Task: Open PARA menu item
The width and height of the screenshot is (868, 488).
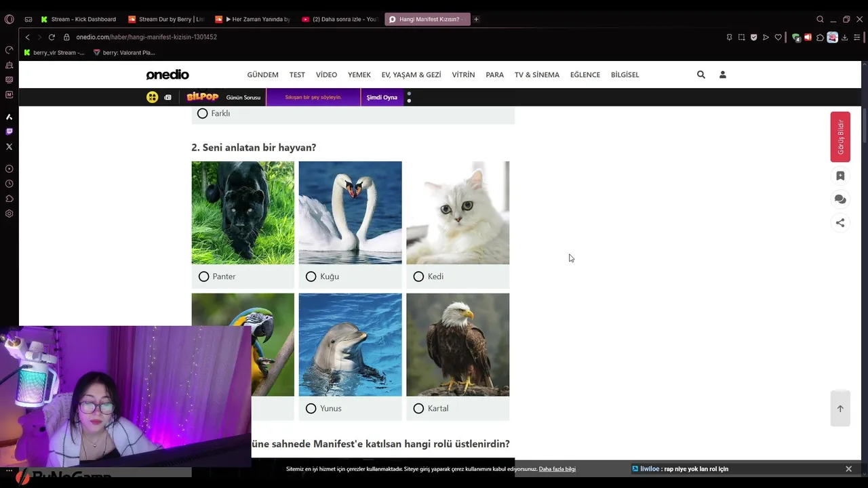Action: point(494,75)
